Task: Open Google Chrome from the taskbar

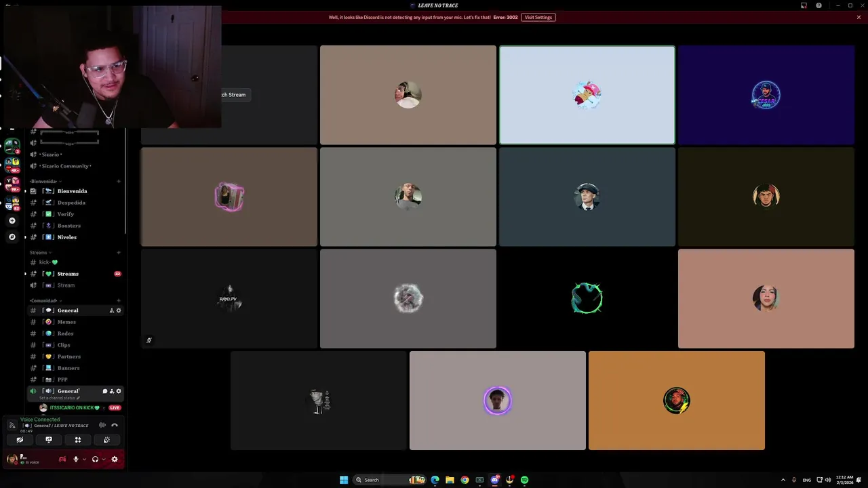Action: (x=465, y=480)
